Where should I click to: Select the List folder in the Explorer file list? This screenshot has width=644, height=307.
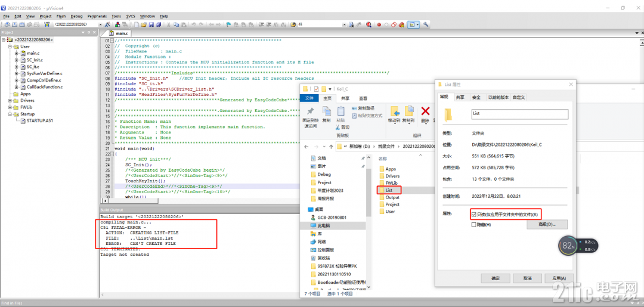pyautogui.click(x=388, y=190)
